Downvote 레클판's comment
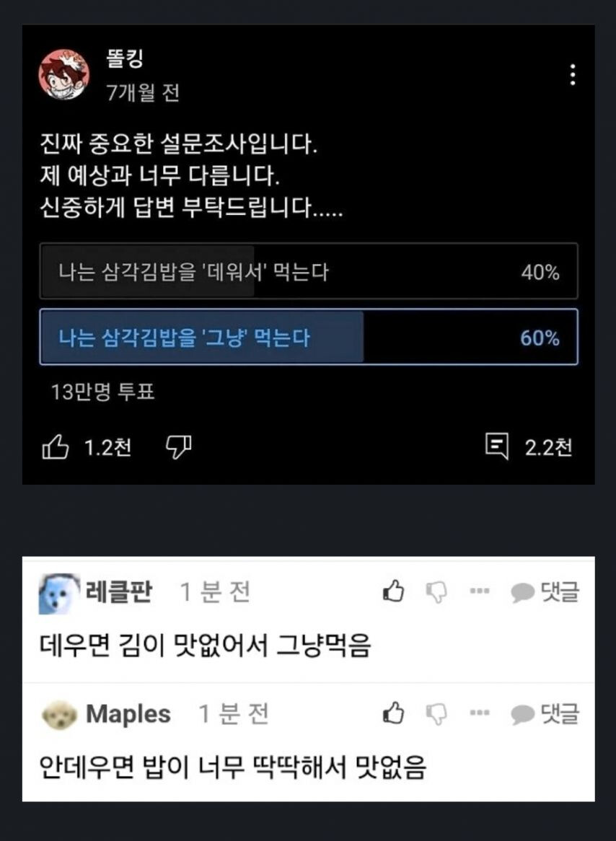Screen dimensions: 616x841 [436, 592]
